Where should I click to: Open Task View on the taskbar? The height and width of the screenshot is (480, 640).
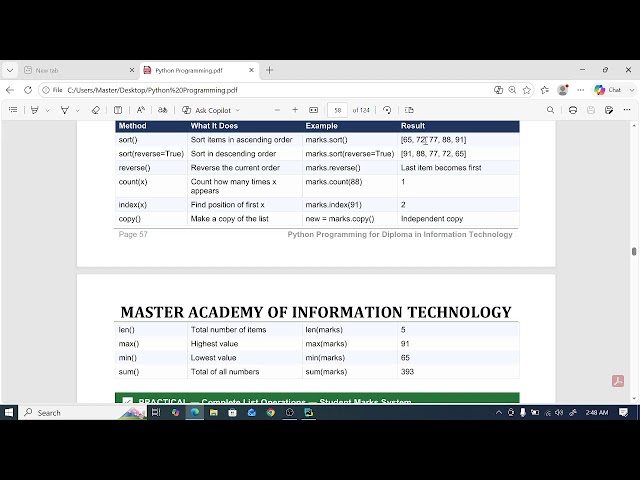click(156, 413)
